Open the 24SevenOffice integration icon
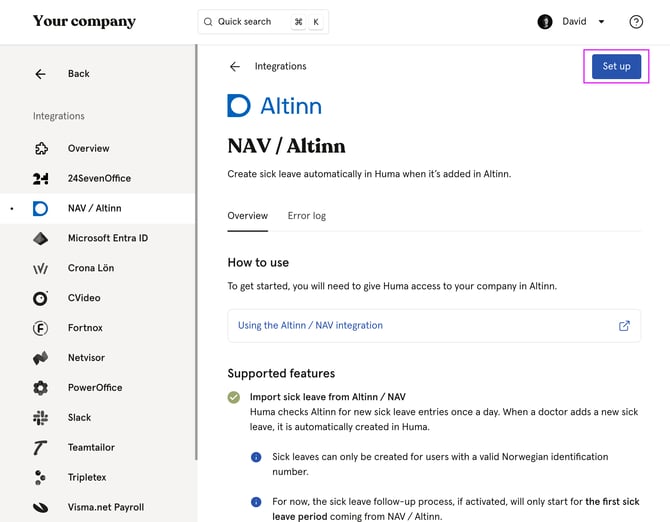Viewport: 670px width, 522px height. [41, 179]
